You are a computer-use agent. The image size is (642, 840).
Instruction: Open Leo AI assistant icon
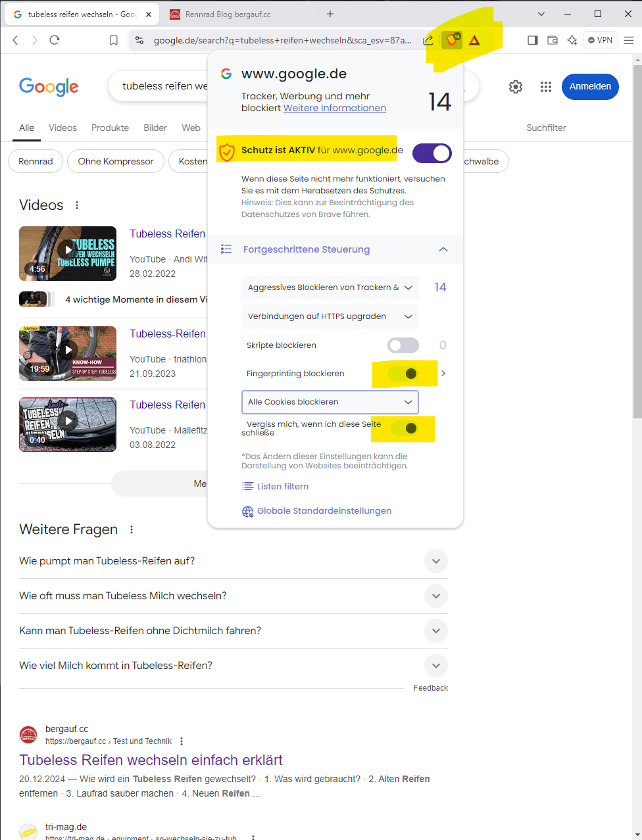(x=572, y=40)
